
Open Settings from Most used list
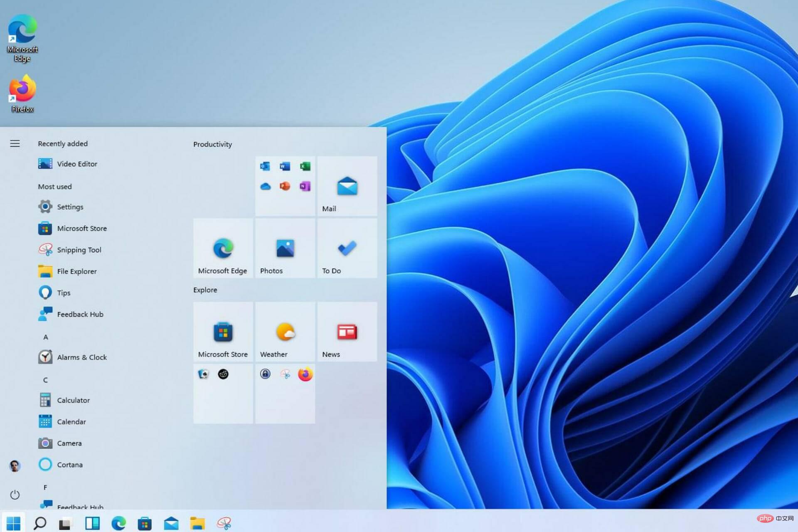click(x=70, y=206)
